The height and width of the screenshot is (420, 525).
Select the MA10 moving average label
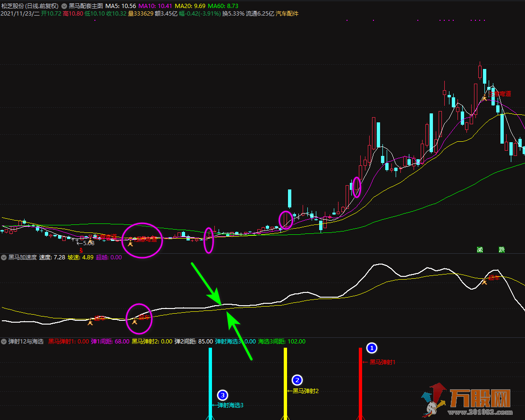tap(155, 6)
